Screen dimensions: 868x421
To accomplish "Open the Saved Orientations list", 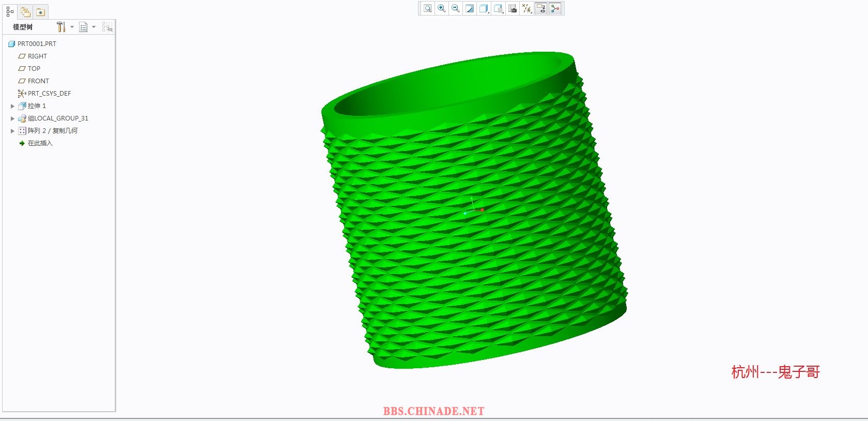I will [498, 8].
